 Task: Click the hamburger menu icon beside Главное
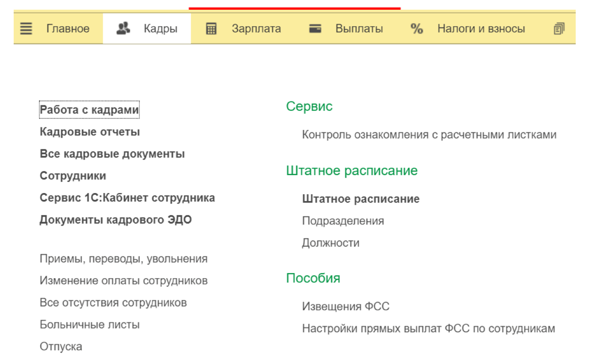(x=26, y=28)
